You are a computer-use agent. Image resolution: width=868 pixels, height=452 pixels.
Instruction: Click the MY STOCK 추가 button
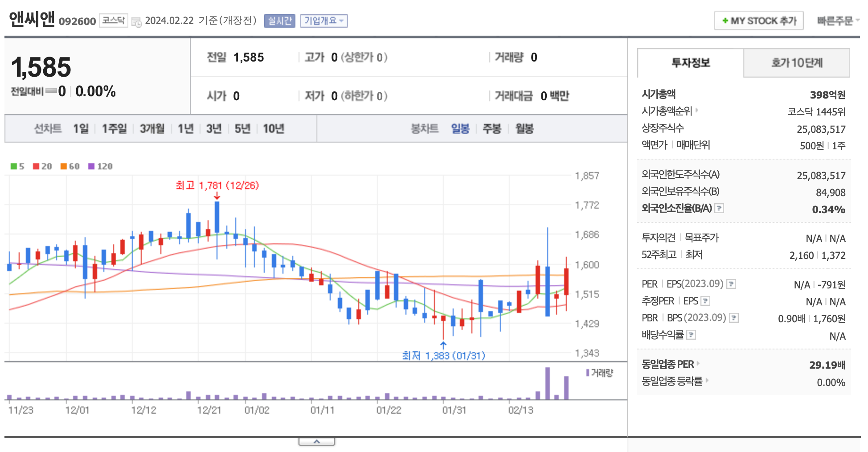[758, 21]
